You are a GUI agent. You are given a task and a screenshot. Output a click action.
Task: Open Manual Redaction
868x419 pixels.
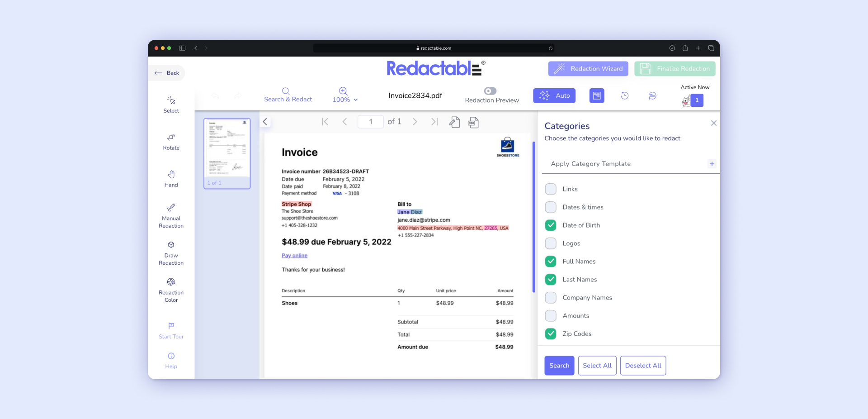click(171, 215)
